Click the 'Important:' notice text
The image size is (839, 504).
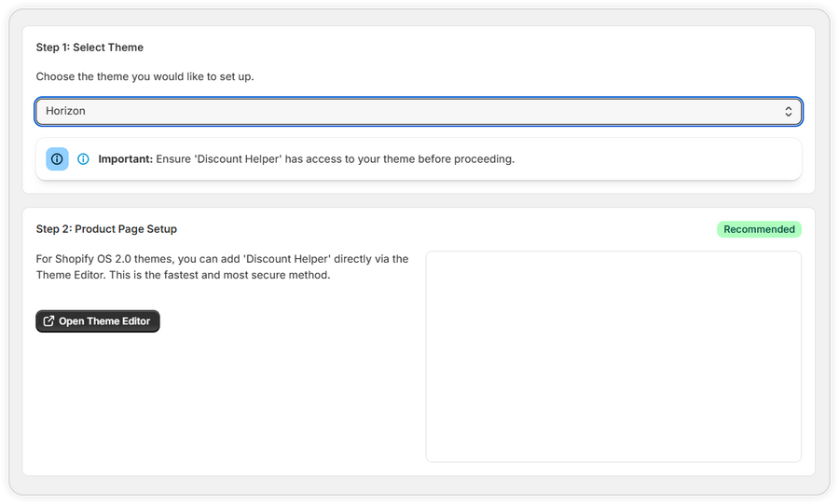tap(307, 158)
